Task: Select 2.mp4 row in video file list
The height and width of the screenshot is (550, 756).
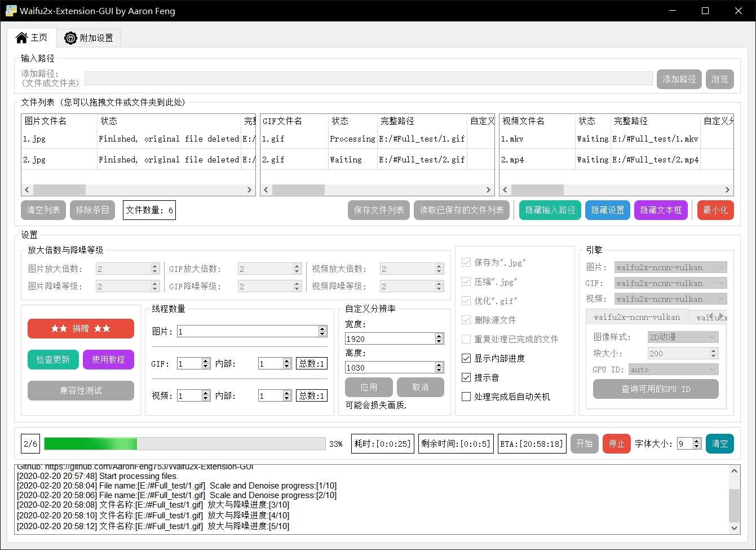Action: 616,160
